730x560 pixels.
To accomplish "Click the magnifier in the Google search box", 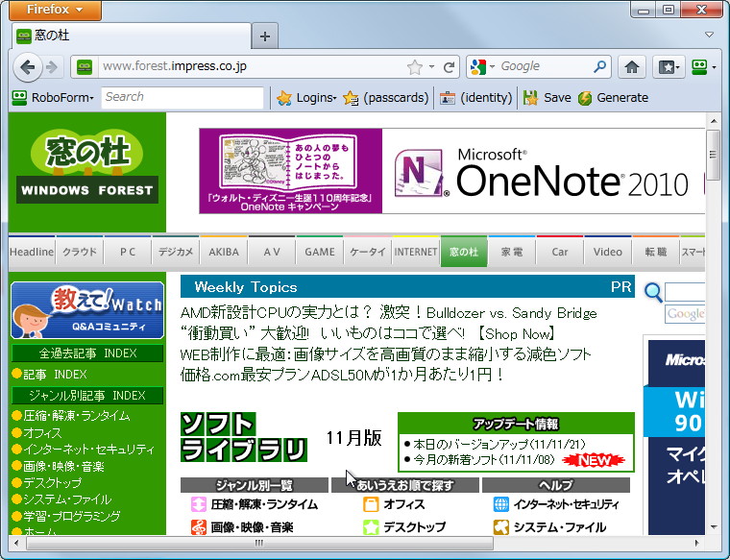I will 599,67.
